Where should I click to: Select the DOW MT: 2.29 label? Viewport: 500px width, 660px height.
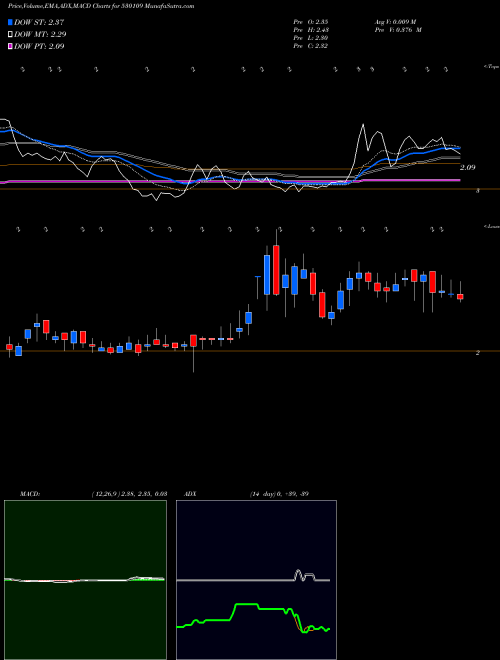(40, 34)
